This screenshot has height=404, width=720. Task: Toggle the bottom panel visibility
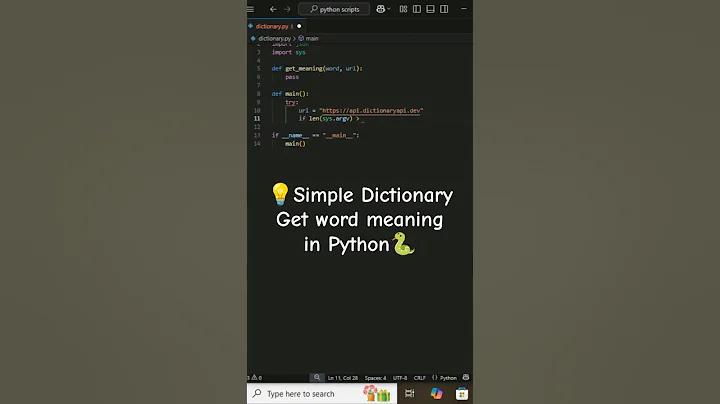point(430,9)
